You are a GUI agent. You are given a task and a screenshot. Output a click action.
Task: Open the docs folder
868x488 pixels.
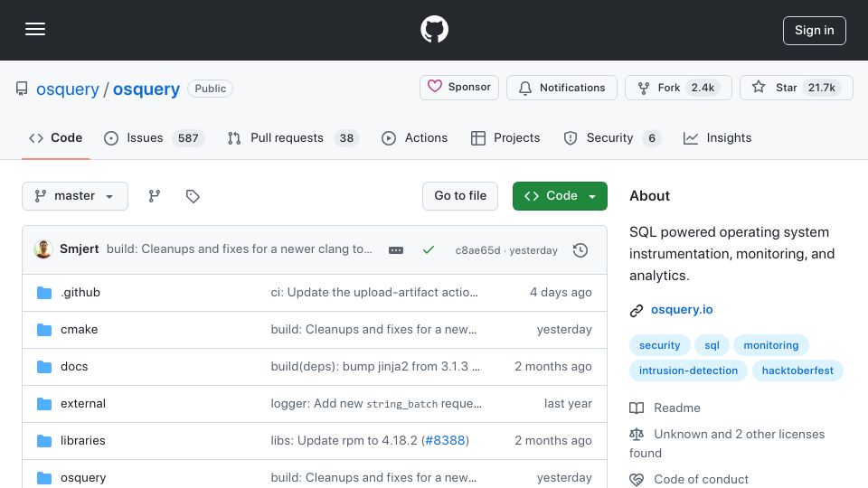74,366
